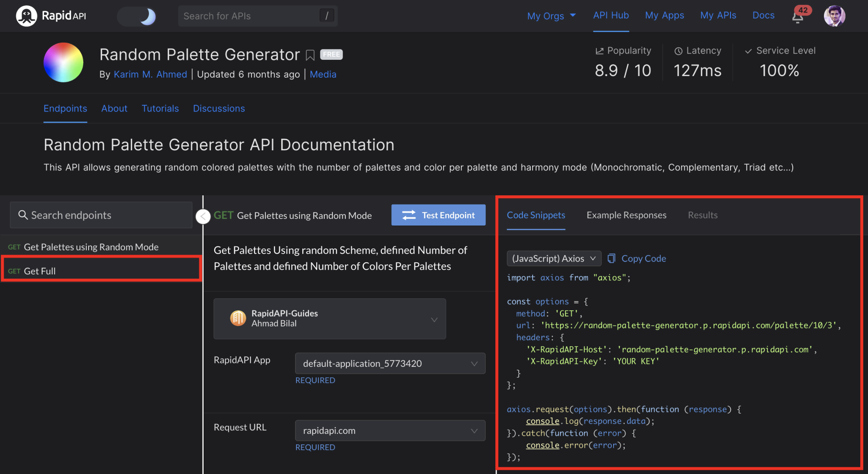
Task: Open My APIs in the top navigation
Action: 718,15
